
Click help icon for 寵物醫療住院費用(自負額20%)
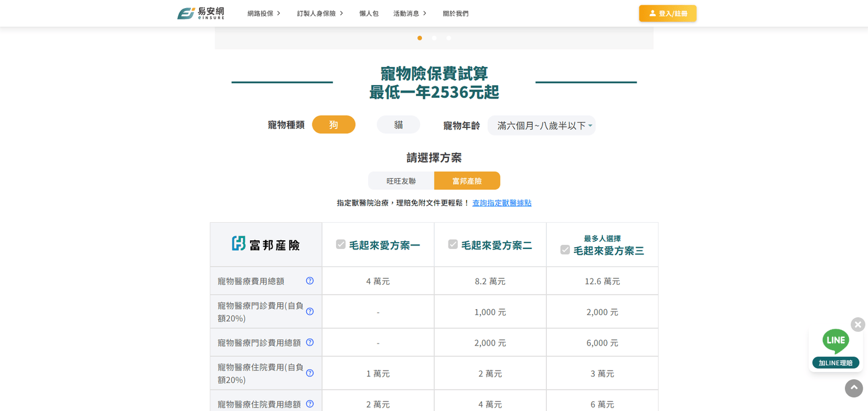[x=310, y=373]
